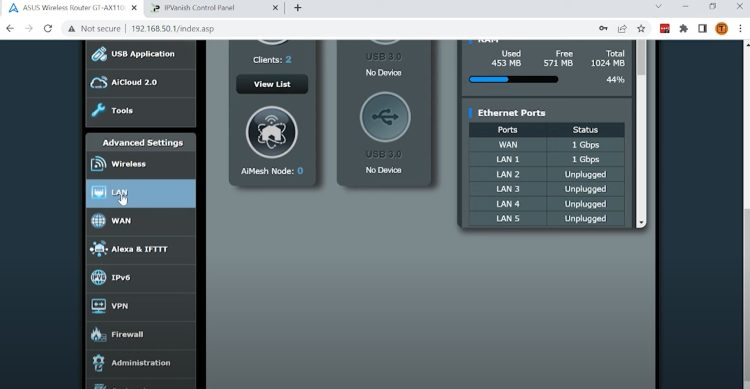The width and height of the screenshot is (750, 389).
Task: Open VPN settings page
Action: click(x=141, y=306)
